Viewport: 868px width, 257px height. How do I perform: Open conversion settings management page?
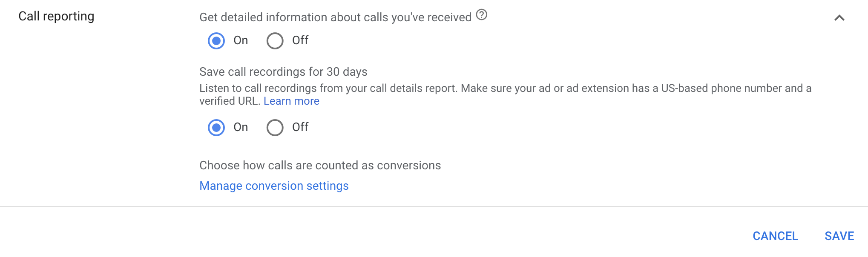[273, 186]
